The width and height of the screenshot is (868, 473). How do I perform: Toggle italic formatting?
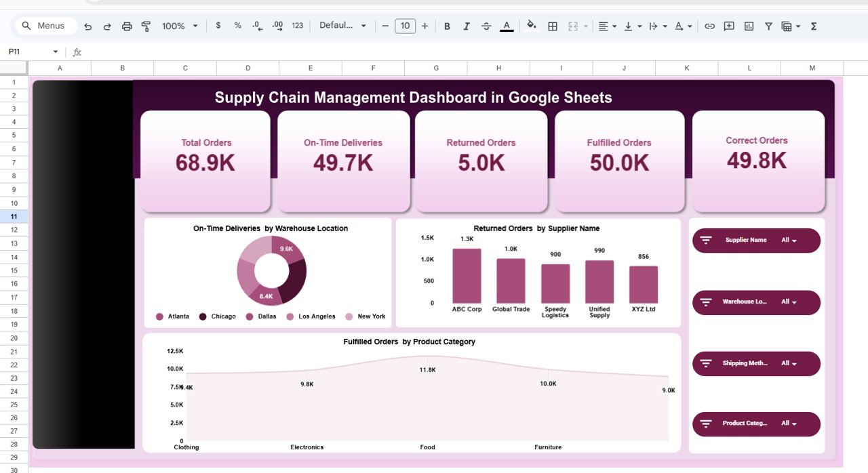click(x=467, y=26)
